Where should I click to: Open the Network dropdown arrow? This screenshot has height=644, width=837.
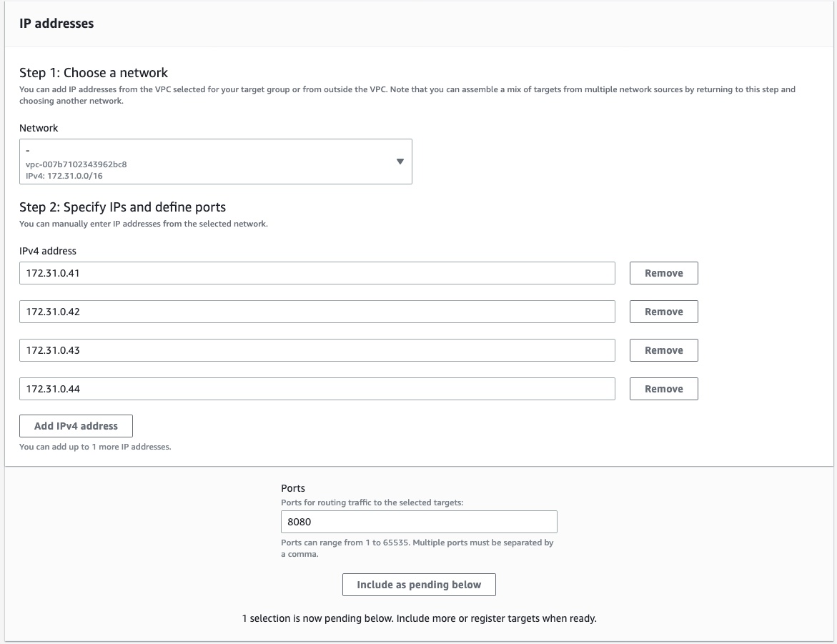400,162
